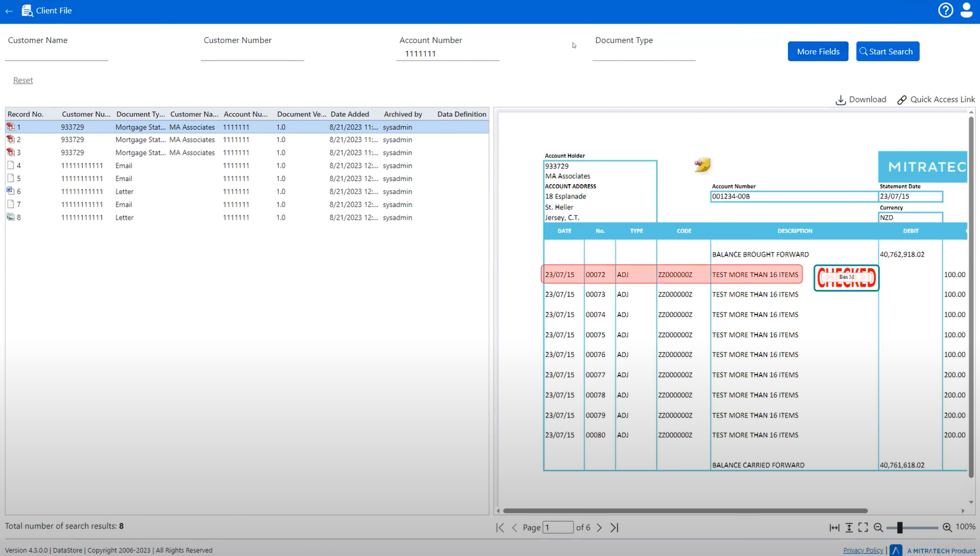Screen dimensions: 980x556
Task: Click highlighted row 00072 in statement
Action: tap(672, 274)
